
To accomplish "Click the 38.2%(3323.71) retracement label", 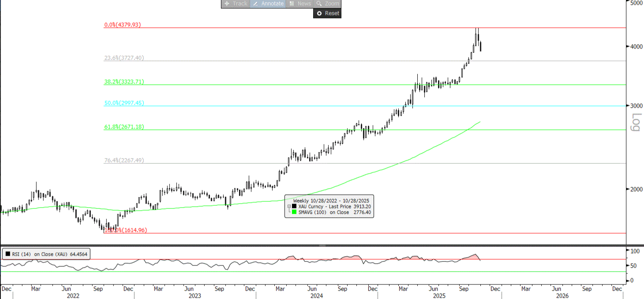I will tap(124, 82).
